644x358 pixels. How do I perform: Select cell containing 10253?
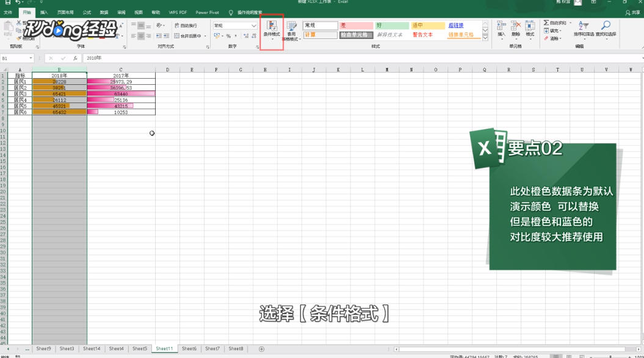click(x=121, y=112)
